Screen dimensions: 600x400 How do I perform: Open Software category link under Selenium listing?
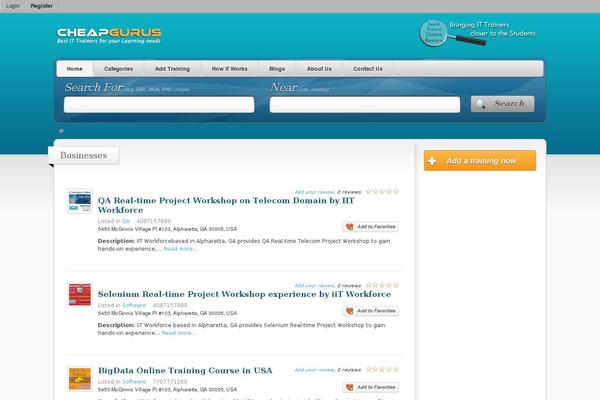tap(134, 305)
